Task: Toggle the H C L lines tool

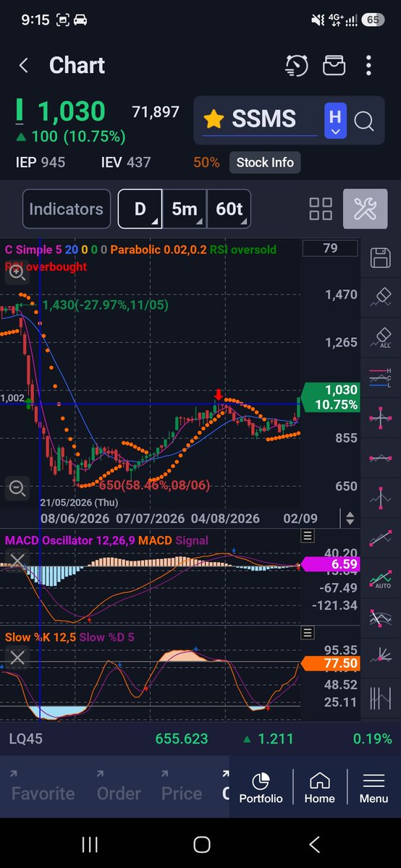Action: (381, 377)
